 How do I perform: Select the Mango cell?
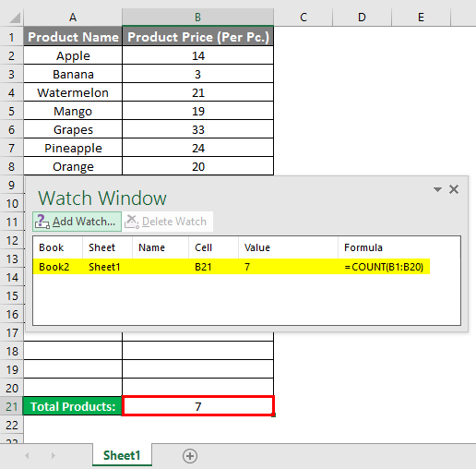point(73,111)
